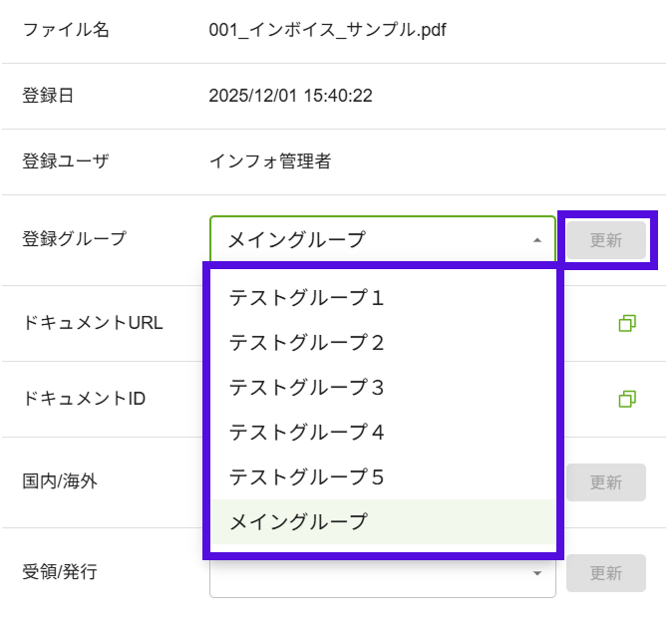Click the ドキュメントURL row label
This screenshot has width=672, height=618.
[x=93, y=323]
